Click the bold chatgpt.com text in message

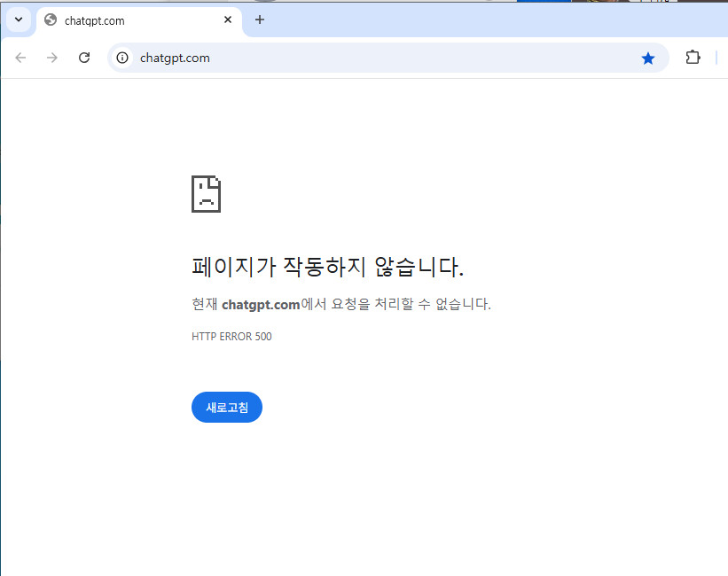[261, 305]
